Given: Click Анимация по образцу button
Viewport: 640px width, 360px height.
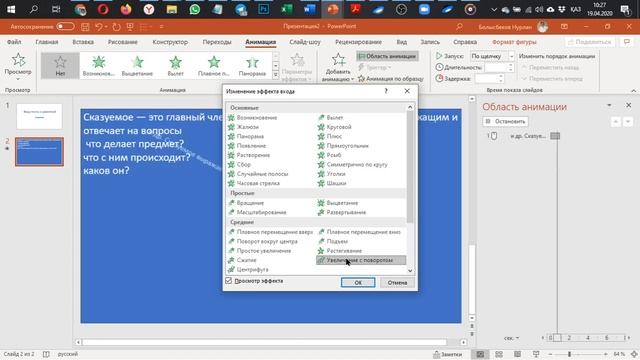Looking at the screenshot, I should (391, 79).
